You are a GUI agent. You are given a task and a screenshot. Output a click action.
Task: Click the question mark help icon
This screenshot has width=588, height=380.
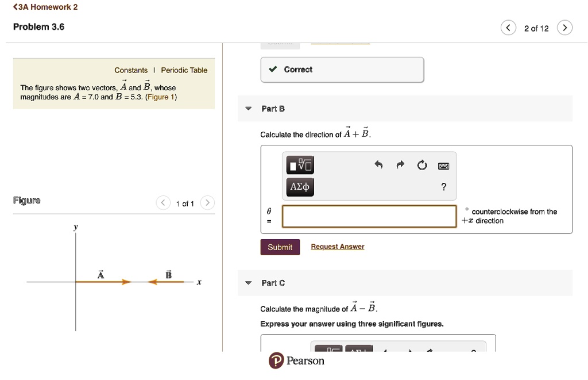pos(443,187)
